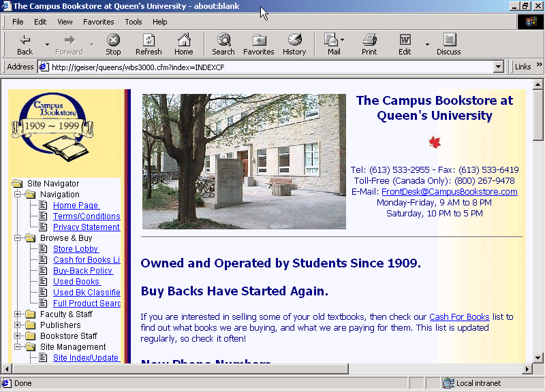The height and width of the screenshot is (392, 545).
Task: Open the Edit button dropdown arrow
Action: (427, 44)
